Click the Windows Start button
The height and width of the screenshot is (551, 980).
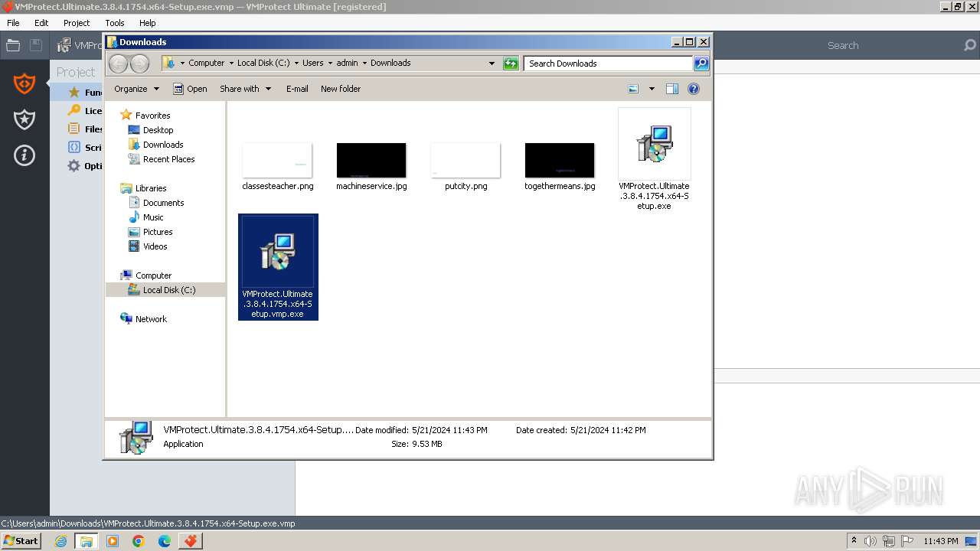point(21,541)
